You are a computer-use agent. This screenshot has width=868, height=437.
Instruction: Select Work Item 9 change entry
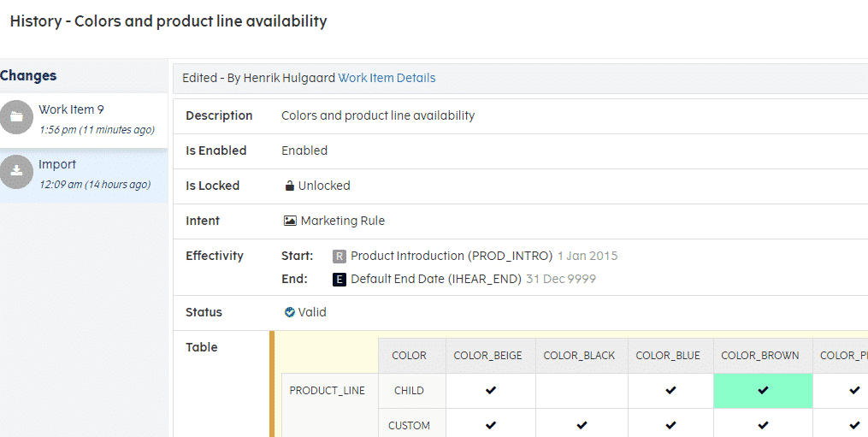pos(84,119)
